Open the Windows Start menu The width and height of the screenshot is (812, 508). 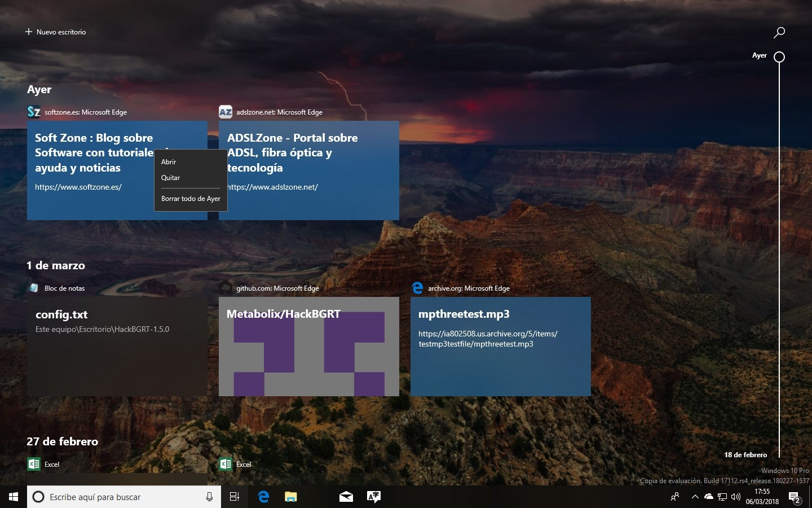tap(14, 497)
